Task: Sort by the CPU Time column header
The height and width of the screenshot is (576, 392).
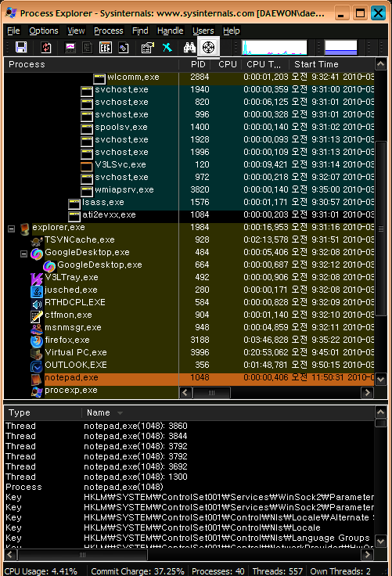Action: (x=265, y=64)
